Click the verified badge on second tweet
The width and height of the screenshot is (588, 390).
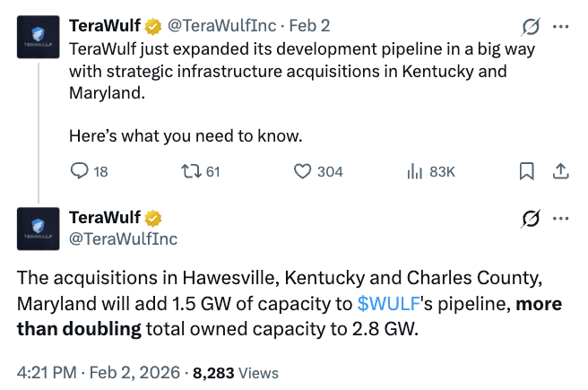(x=154, y=219)
